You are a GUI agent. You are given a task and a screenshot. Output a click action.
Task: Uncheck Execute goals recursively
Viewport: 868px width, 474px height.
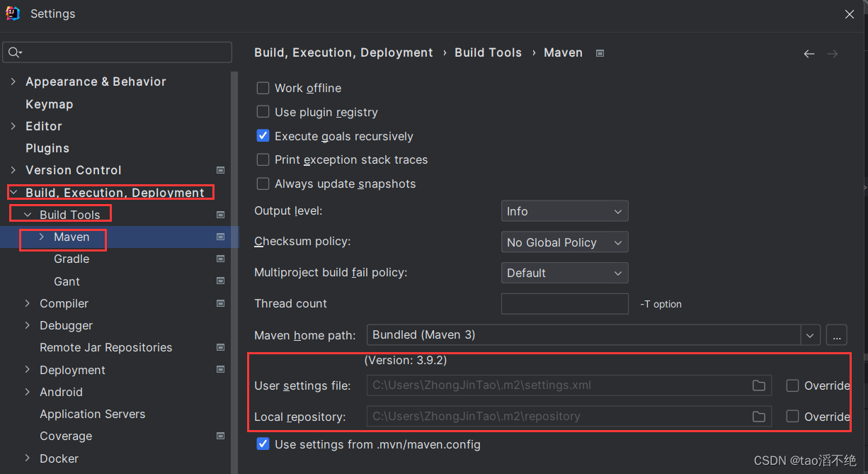click(263, 135)
